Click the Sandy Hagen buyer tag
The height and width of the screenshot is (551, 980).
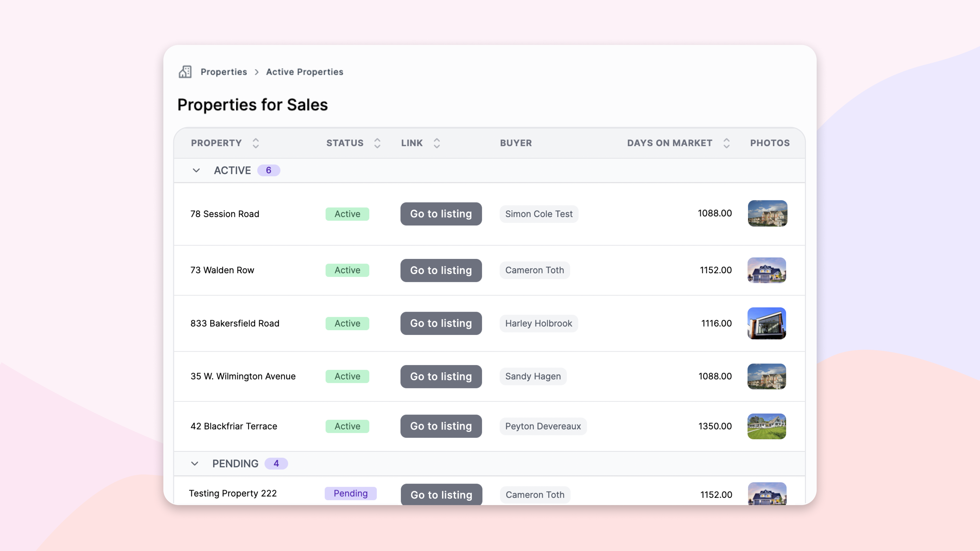click(x=533, y=376)
